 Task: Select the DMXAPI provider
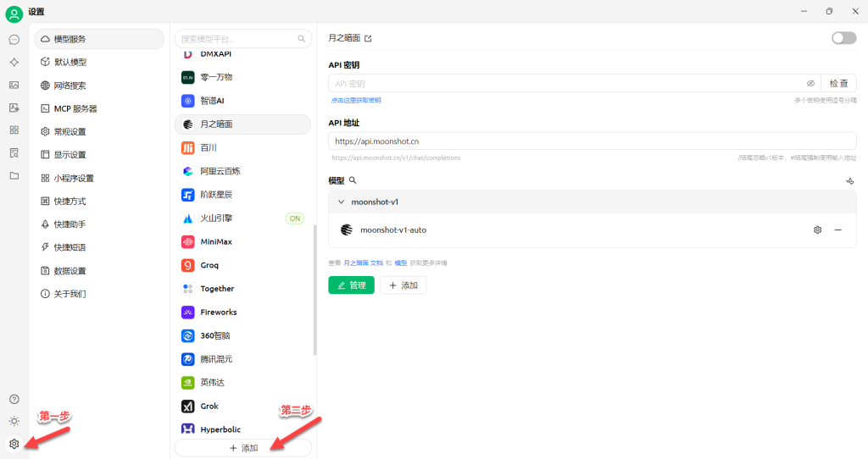242,54
